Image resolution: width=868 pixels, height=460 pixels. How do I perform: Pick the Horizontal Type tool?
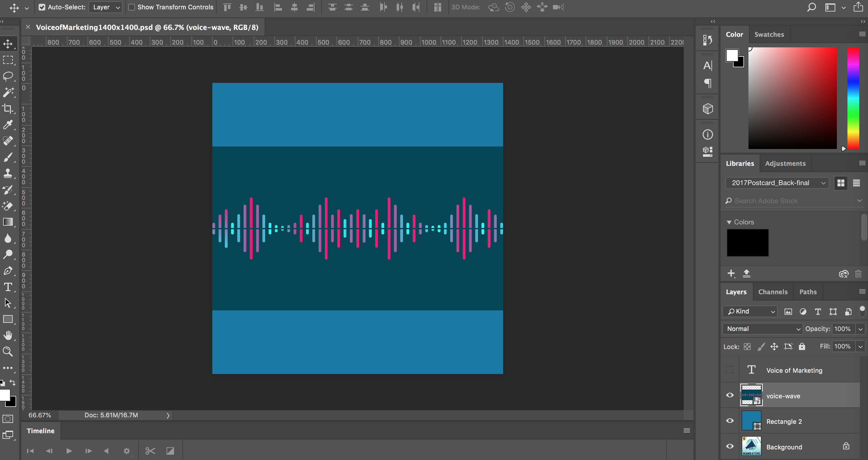tap(8, 287)
